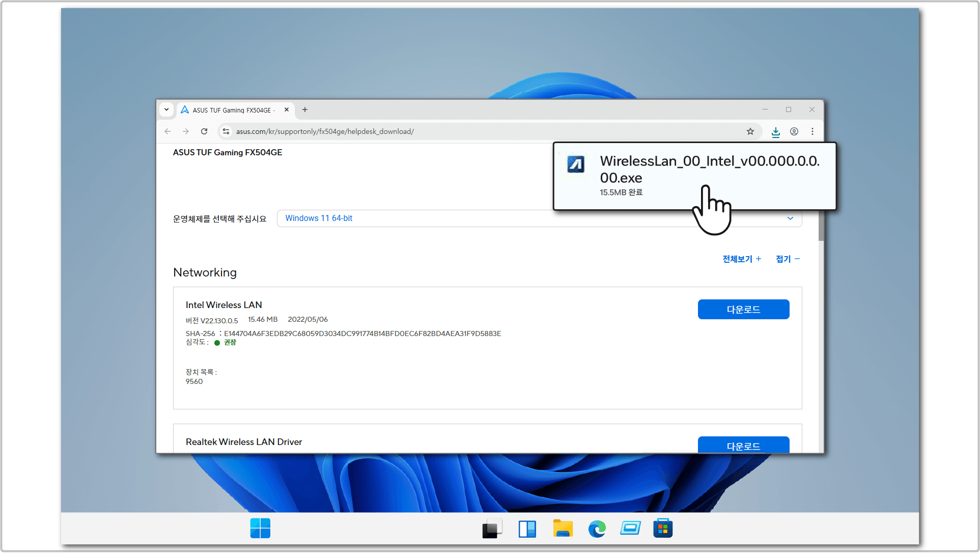The image size is (980, 555).
Task: Open Windows Start menu
Action: [x=260, y=528]
